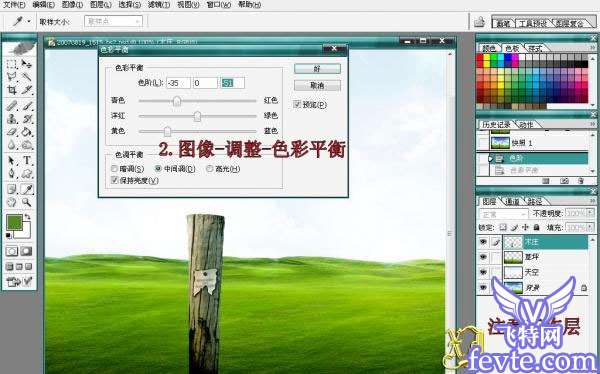The image size is (600, 374).
Task: Click the new snapshot camera icon in History
Action: tap(564, 181)
